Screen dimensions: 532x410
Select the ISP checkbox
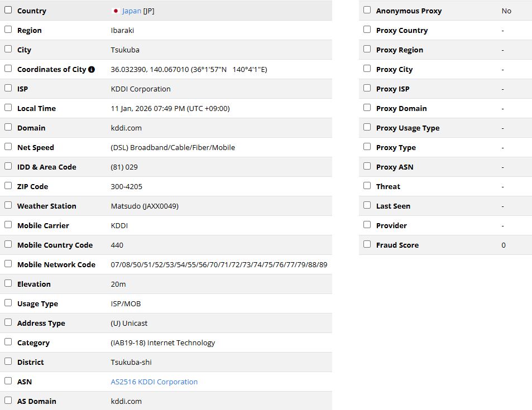pos(8,88)
